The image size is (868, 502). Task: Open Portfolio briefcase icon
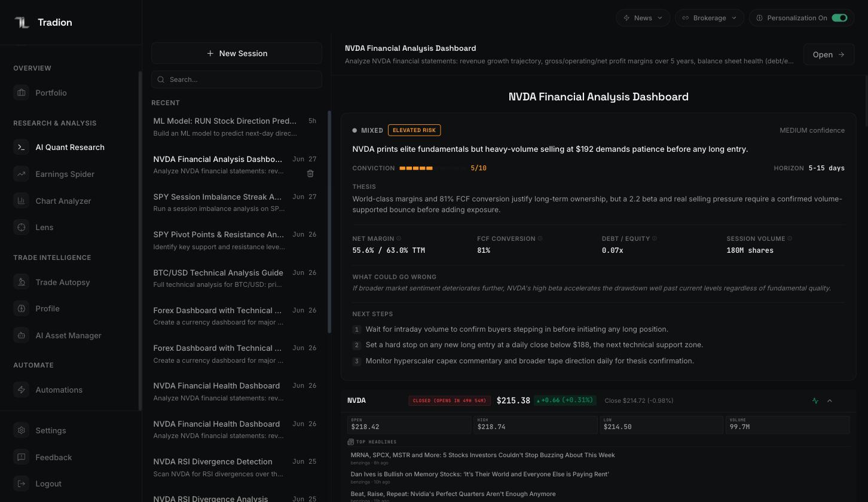[22, 93]
